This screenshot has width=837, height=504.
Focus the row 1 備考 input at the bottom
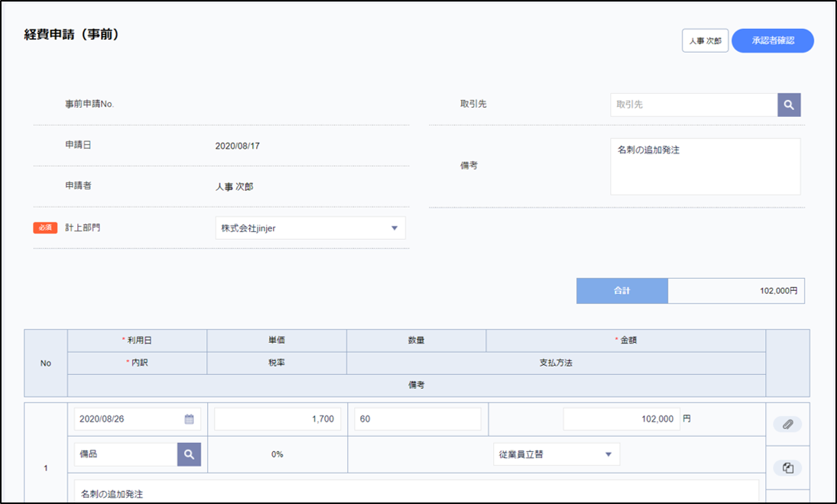pyautogui.click(x=417, y=493)
